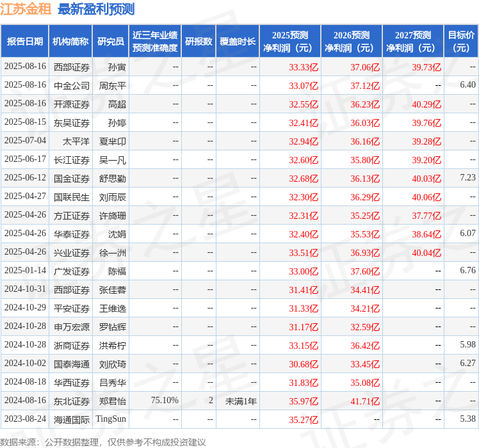479x448 pixels.
Task: Click the 7.23 target price cell
Action: pyautogui.click(x=467, y=178)
